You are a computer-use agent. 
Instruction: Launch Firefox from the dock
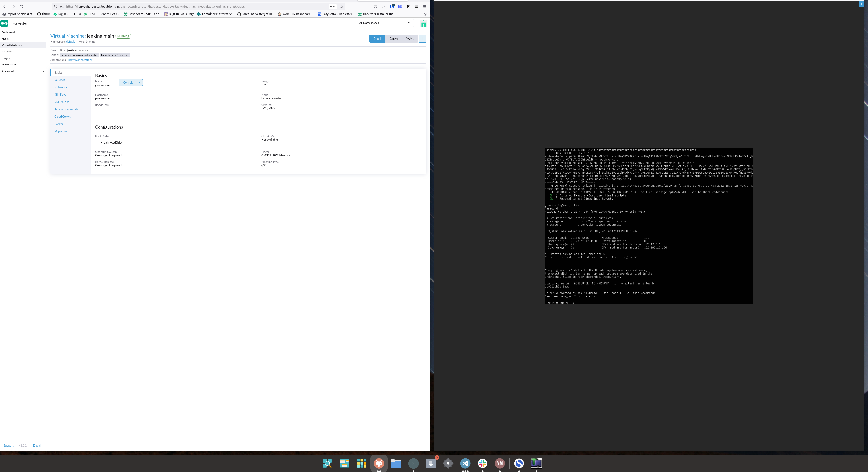click(379, 464)
